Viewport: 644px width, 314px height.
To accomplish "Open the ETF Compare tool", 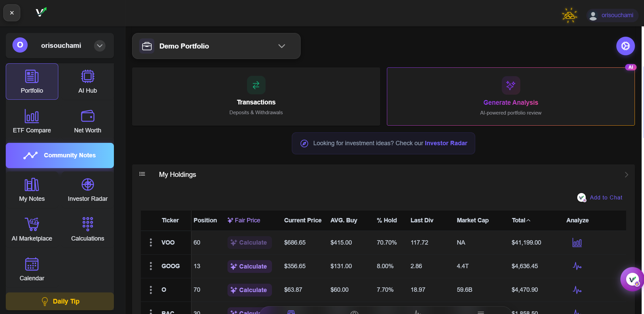I will coord(32,121).
